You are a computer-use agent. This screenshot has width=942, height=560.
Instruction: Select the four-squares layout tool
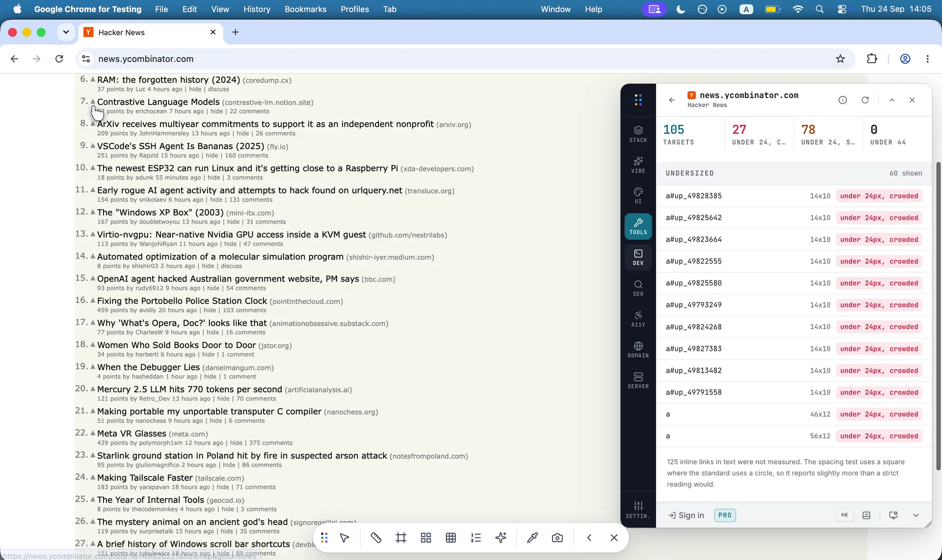[x=426, y=538]
